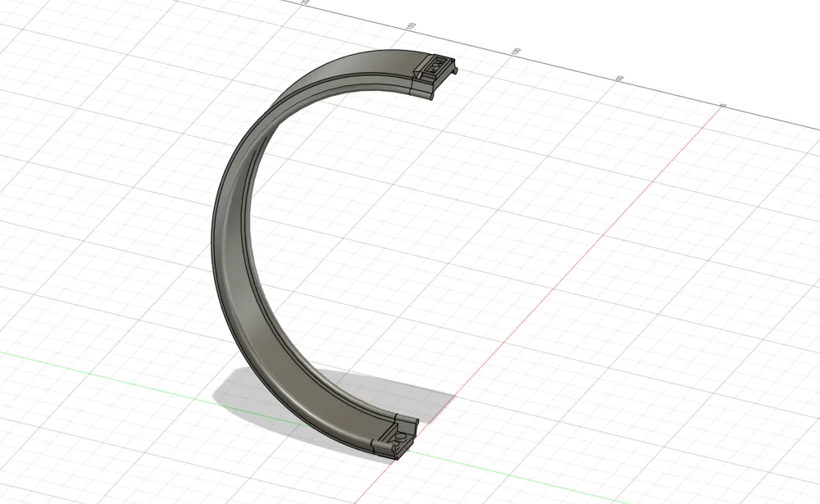Click the "50" grid scale label
This screenshot has width=820, height=504.
[x=619, y=79]
